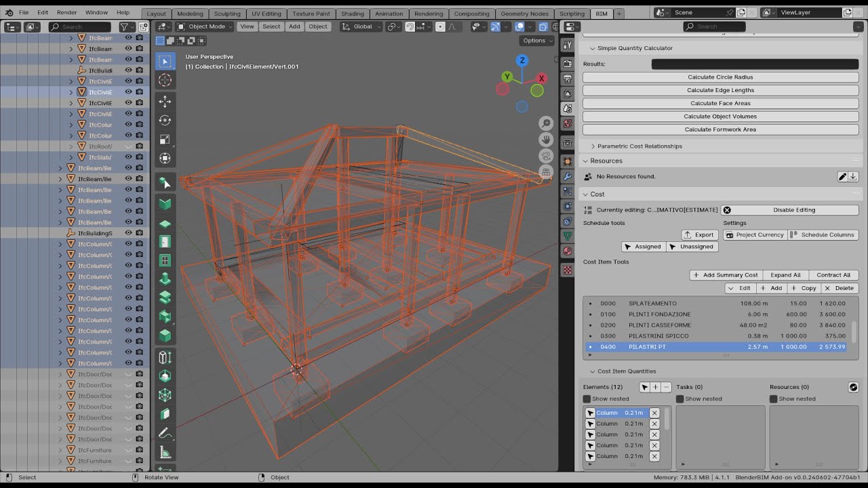Open the File menu
The image size is (868, 488).
coord(24,12)
